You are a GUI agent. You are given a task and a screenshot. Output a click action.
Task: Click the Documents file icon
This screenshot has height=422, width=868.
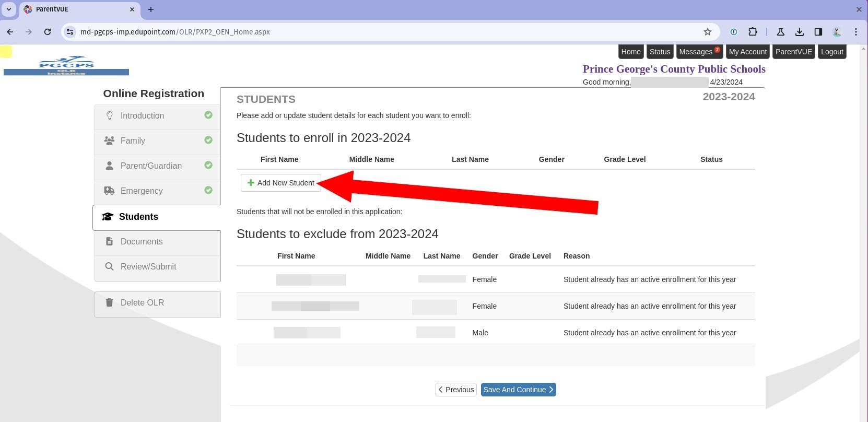tap(109, 242)
